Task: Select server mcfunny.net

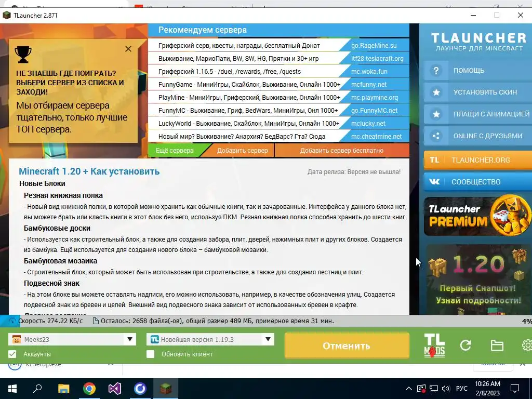Action: point(369,85)
